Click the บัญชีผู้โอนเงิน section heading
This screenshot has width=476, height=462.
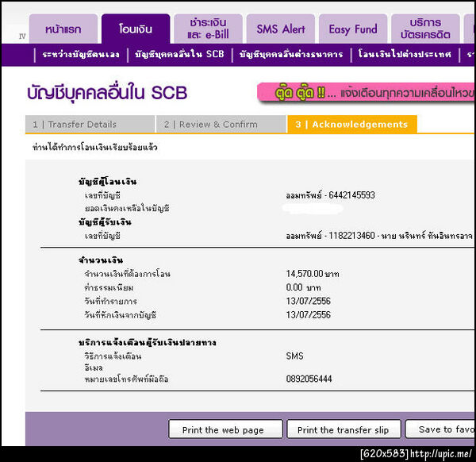[107, 182]
